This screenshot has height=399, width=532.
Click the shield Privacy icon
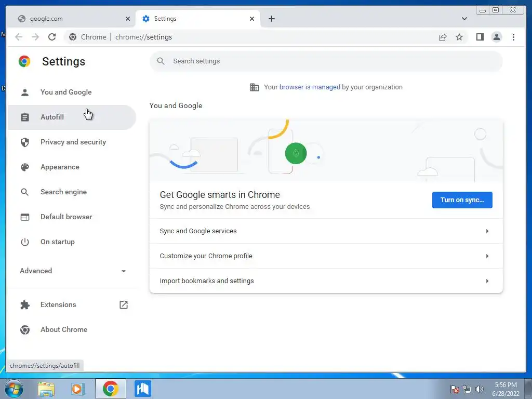[25, 142]
